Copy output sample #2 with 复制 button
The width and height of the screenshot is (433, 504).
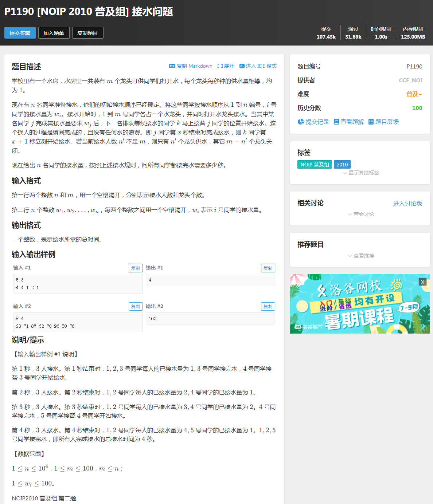(268, 306)
